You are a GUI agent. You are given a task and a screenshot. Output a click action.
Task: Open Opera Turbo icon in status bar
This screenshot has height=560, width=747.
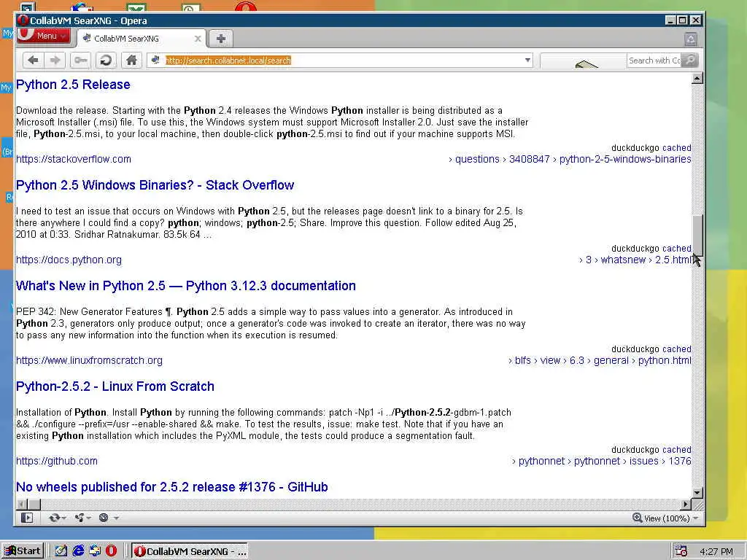point(104,518)
